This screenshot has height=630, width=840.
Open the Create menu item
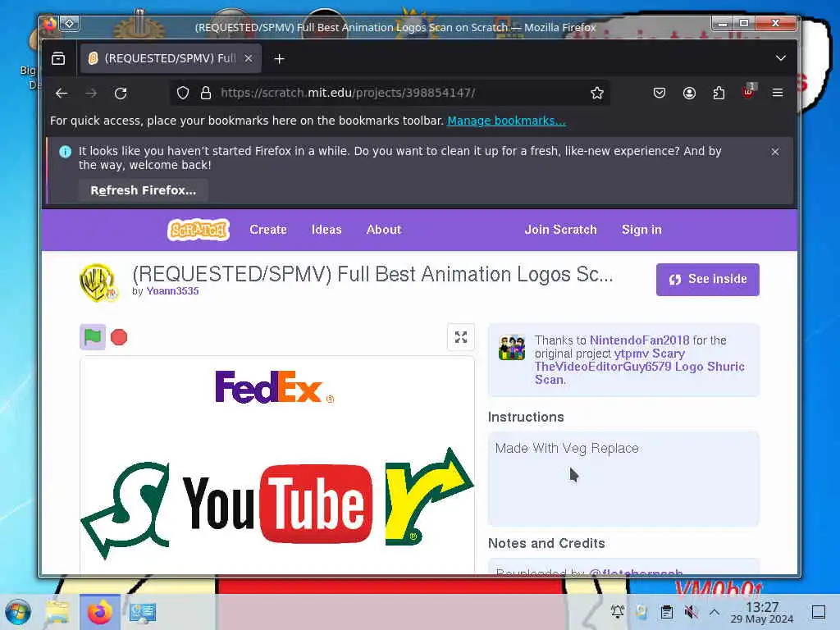tap(268, 230)
